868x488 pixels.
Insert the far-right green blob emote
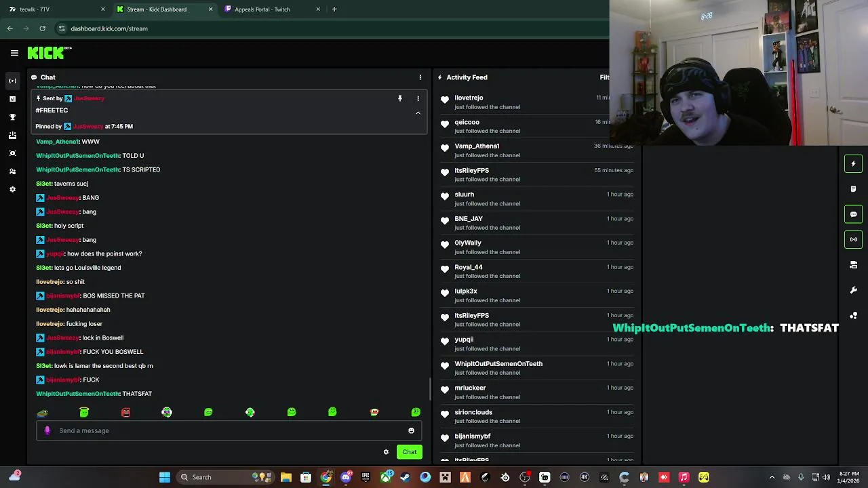[x=416, y=412]
